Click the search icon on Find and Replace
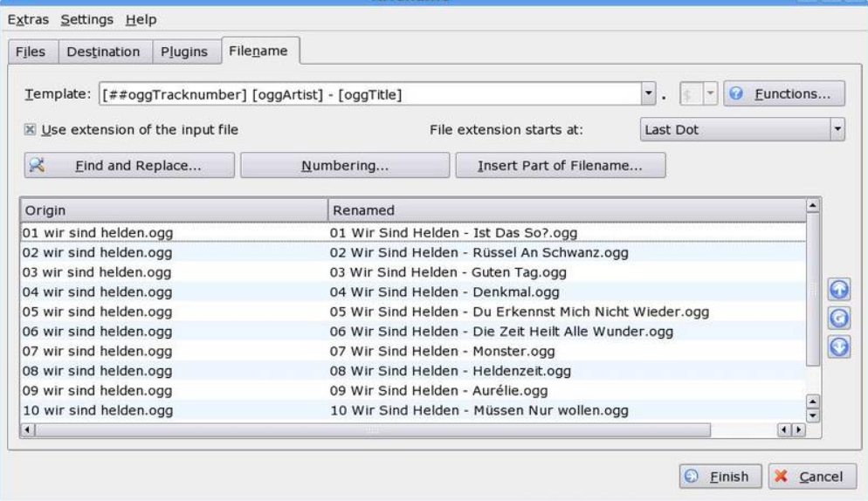This screenshot has width=868, height=501. [37, 165]
